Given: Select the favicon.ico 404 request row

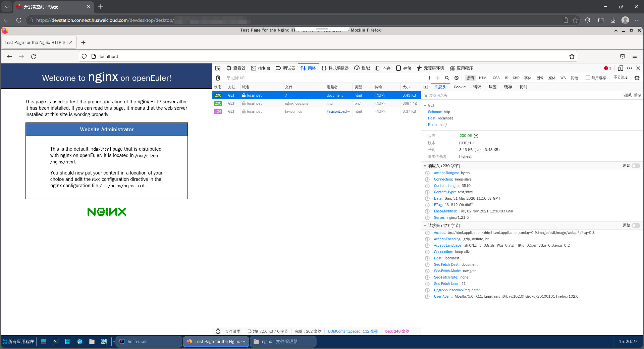Looking at the screenshot, I should point(316,111).
